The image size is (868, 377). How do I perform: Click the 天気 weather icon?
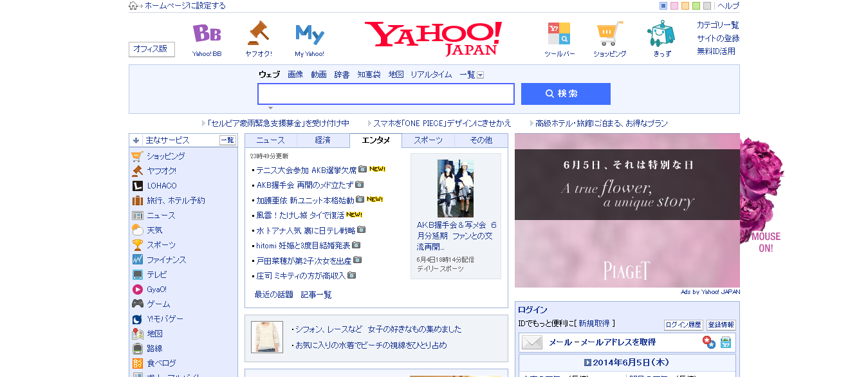[137, 230]
